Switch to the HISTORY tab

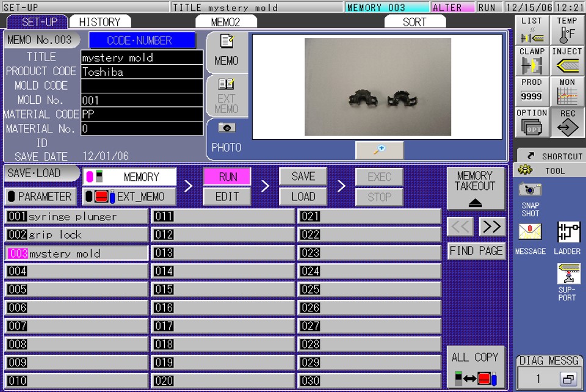pyautogui.click(x=101, y=21)
